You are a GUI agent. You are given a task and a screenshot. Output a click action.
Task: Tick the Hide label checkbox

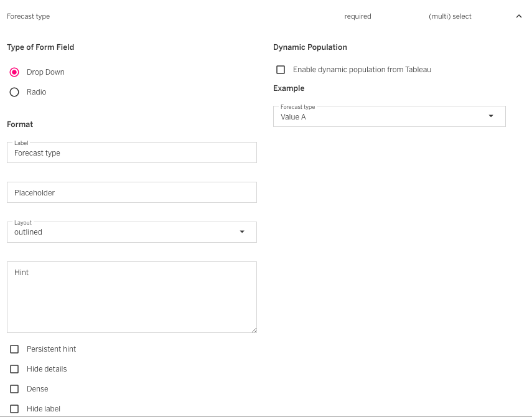[14, 409]
